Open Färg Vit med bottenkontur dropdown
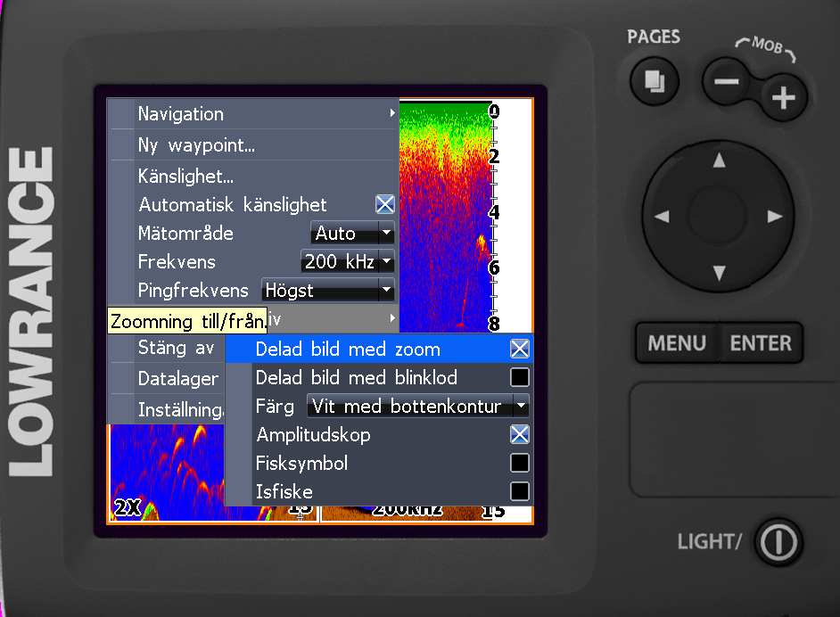This screenshot has width=840, height=617. point(418,407)
